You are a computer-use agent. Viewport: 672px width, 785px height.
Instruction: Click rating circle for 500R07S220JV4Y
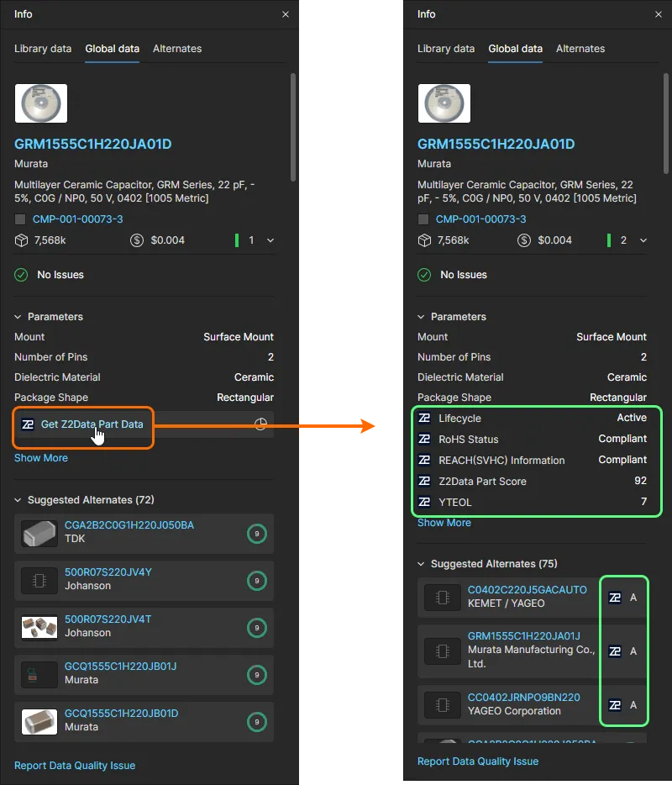pos(257,581)
